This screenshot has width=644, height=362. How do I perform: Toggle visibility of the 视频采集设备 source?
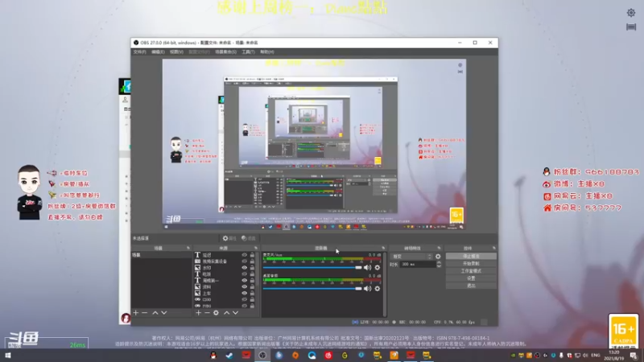tap(245, 261)
